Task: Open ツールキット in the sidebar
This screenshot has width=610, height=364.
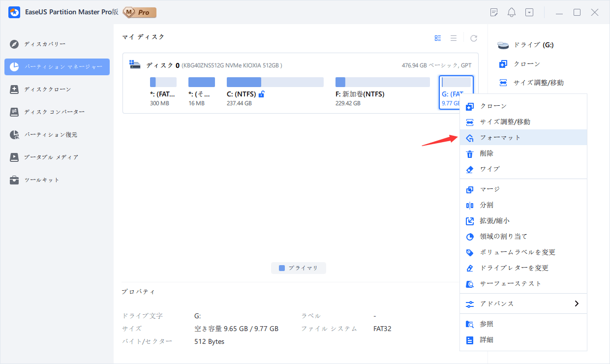Action: coord(42,180)
